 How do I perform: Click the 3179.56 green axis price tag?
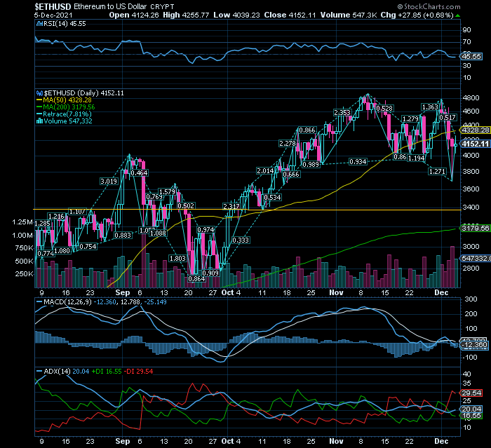point(476,229)
